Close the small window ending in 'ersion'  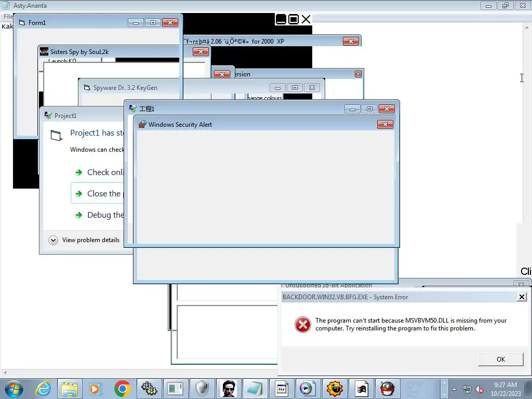[358, 74]
